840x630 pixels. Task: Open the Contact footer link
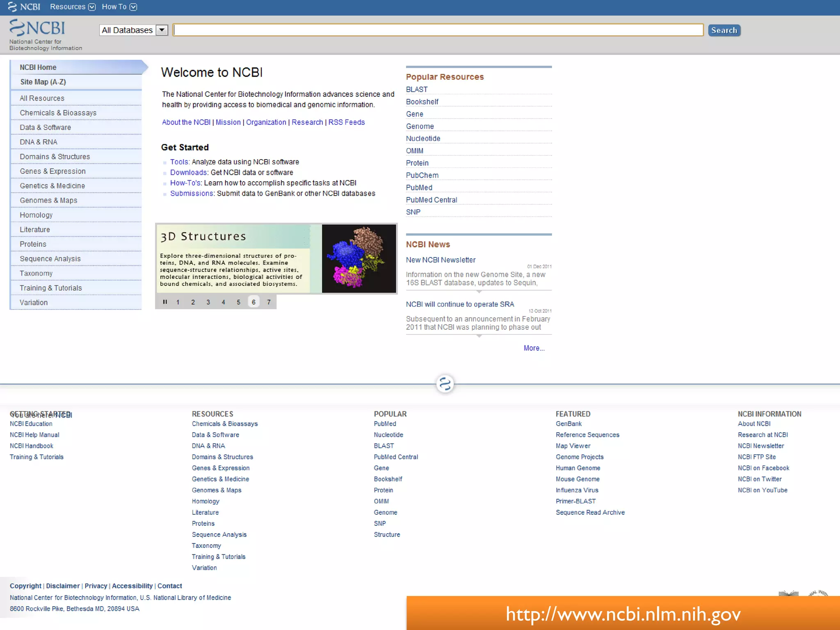[169, 586]
